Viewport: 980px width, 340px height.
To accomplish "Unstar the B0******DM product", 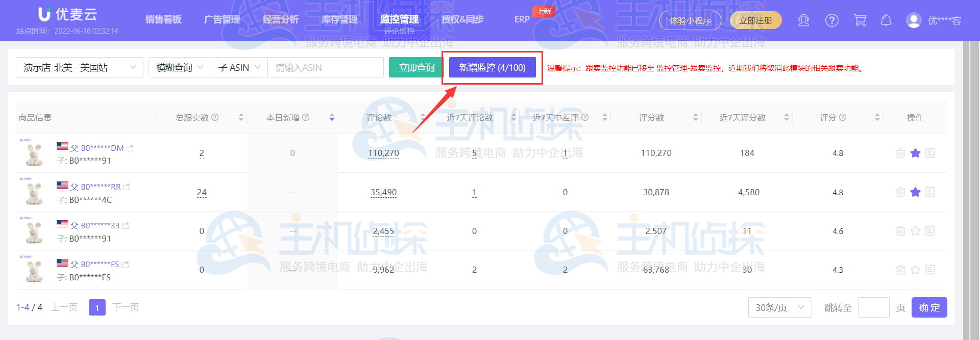I will click(915, 153).
